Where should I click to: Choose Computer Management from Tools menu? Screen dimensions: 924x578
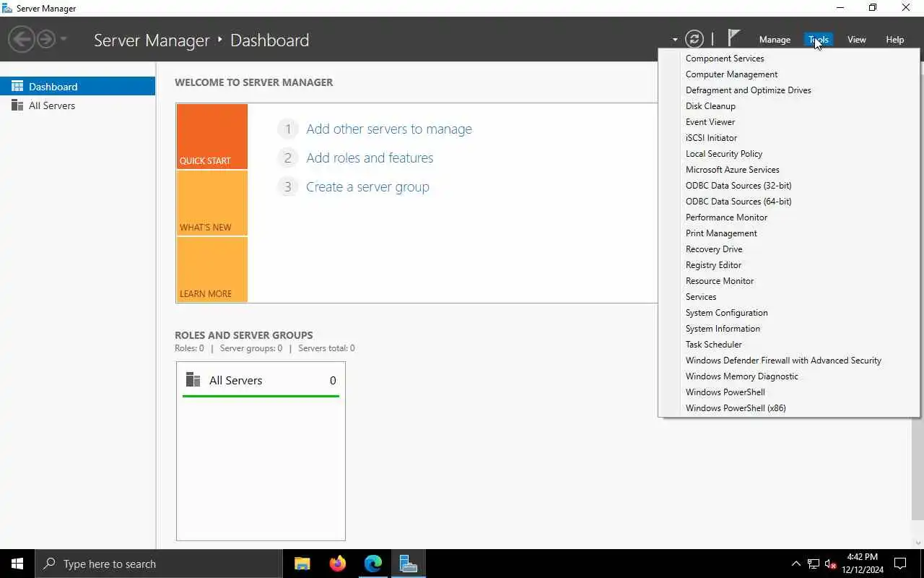(789, 74)
